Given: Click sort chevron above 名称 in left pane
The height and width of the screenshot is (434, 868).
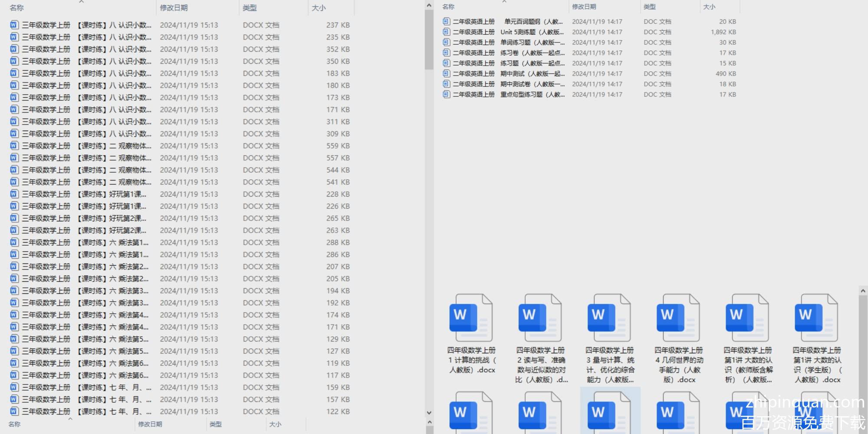Looking at the screenshot, I should pos(81,2).
